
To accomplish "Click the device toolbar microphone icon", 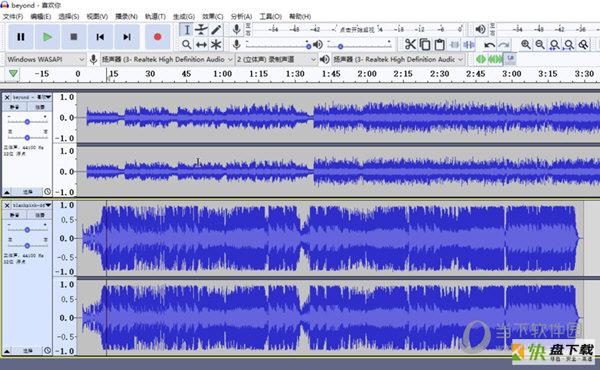I will click(93, 59).
